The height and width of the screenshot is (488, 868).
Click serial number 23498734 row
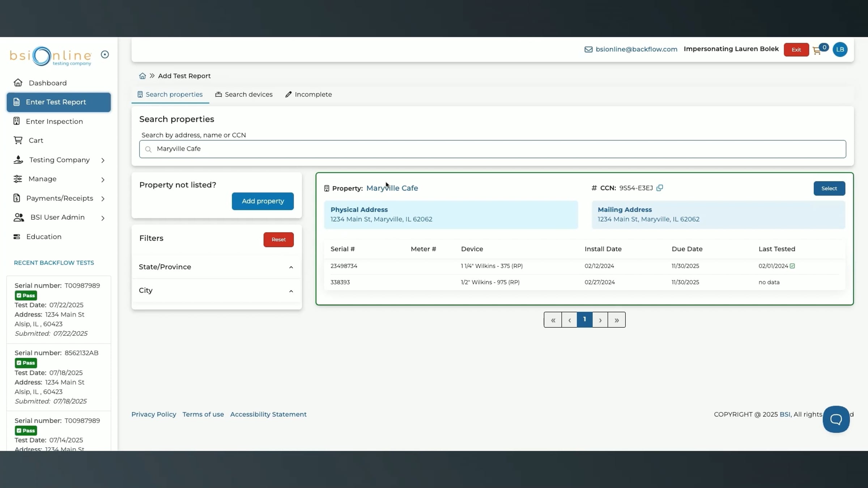click(x=584, y=266)
